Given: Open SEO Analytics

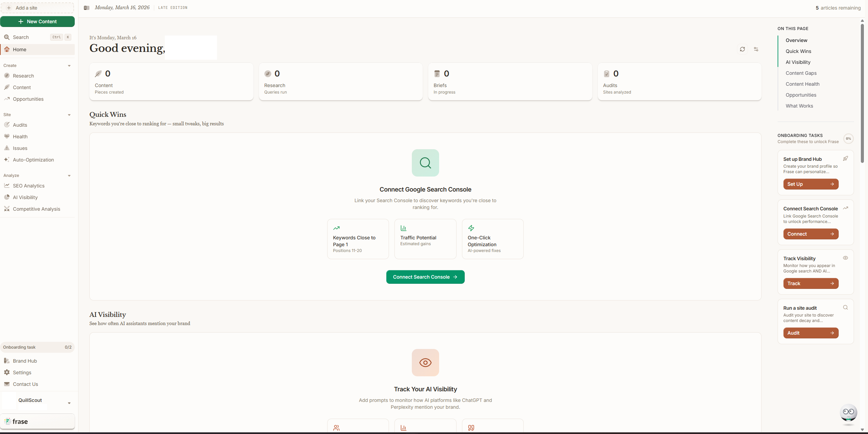Looking at the screenshot, I should coord(29,185).
